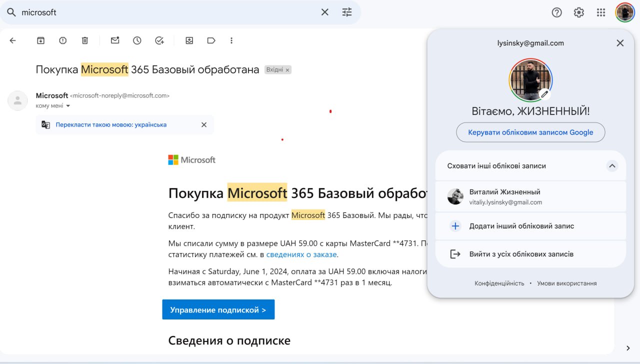Click Керувати обліковим записом Google button
This screenshot has width=640, height=364.
(x=530, y=132)
